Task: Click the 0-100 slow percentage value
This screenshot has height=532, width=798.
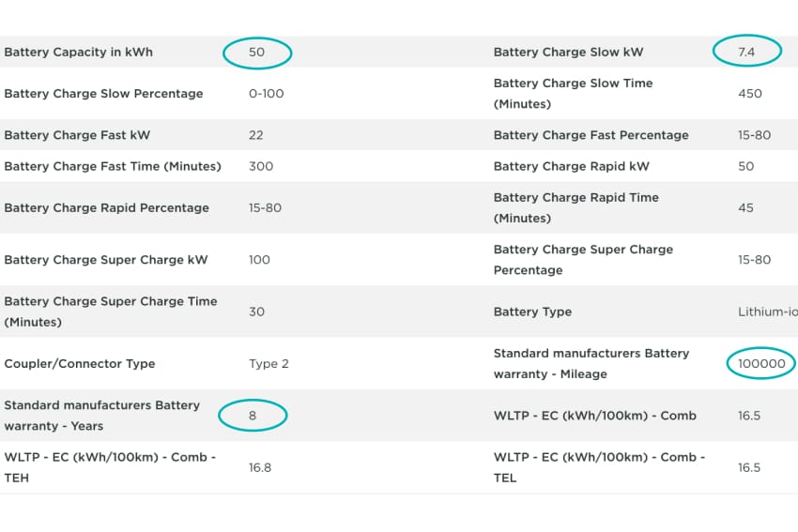Action: coord(267,94)
